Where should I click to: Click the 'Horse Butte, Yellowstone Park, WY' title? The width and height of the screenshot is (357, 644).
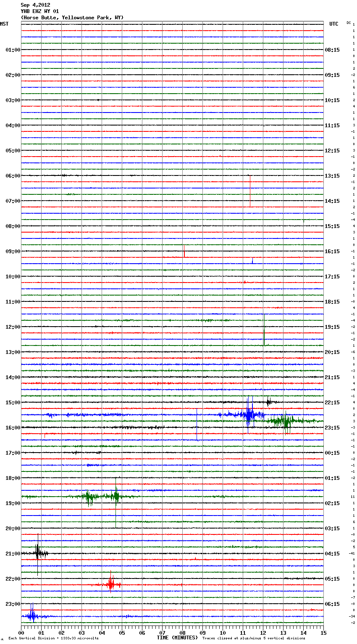[x=72, y=18]
